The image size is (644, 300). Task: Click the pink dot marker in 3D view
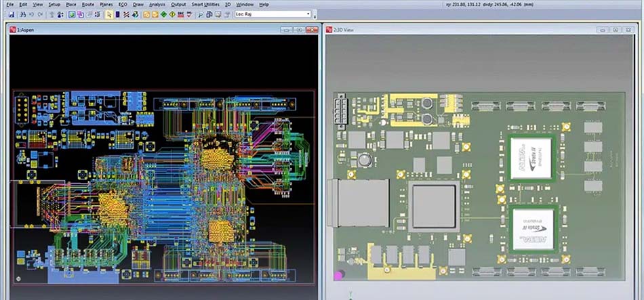pos(338,276)
